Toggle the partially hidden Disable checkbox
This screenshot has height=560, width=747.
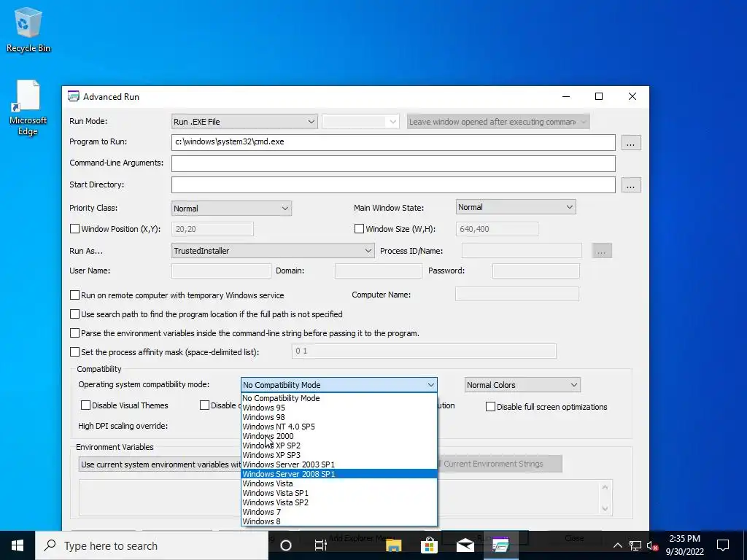[204, 405]
